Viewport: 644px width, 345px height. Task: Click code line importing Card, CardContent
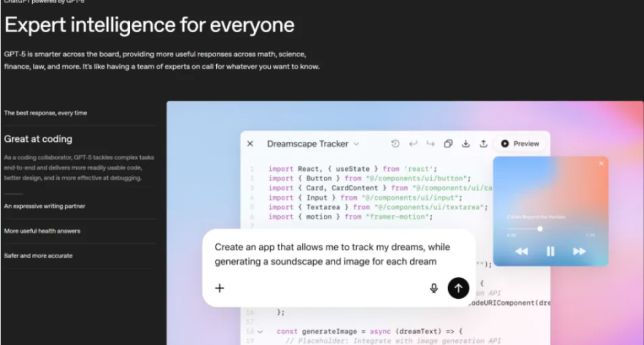pos(380,188)
